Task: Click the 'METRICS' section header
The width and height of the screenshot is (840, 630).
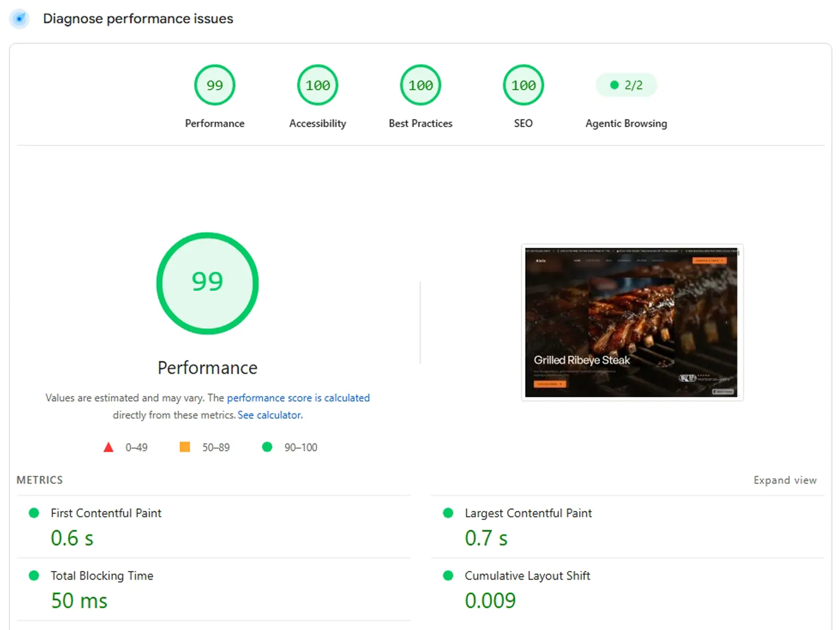Action: tap(39, 480)
